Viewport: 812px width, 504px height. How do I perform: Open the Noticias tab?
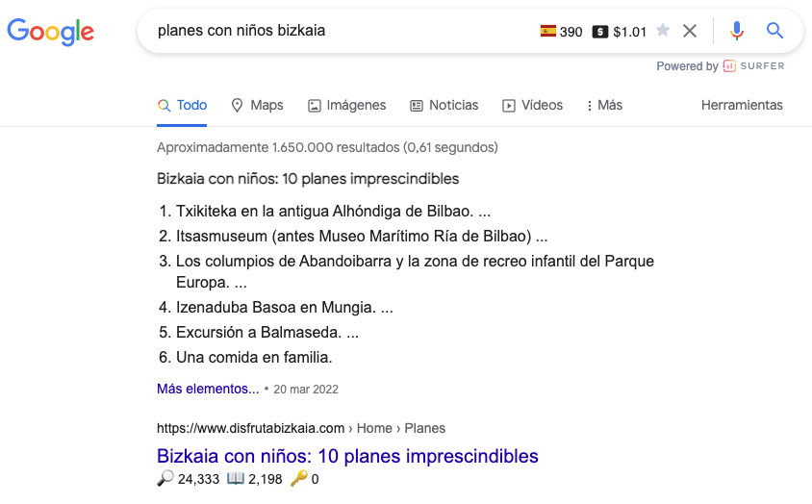pyautogui.click(x=444, y=105)
